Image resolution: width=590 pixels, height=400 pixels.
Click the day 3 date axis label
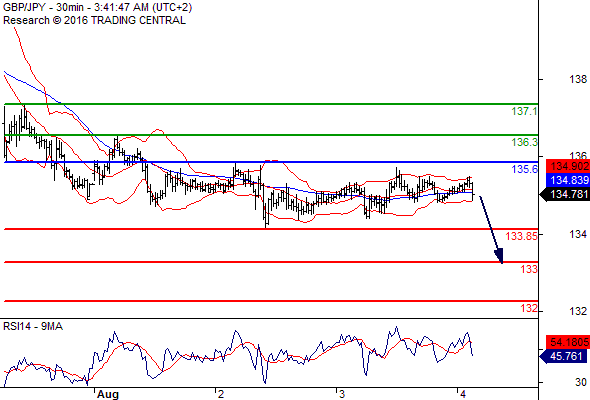tap(341, 394)
